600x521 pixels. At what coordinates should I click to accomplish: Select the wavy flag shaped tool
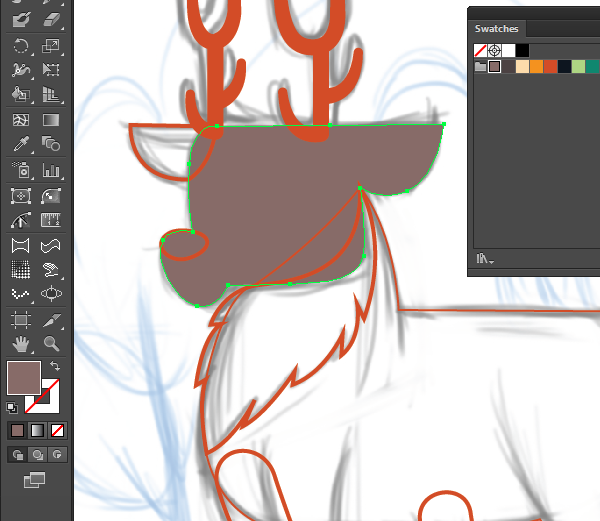pos(51,246)
